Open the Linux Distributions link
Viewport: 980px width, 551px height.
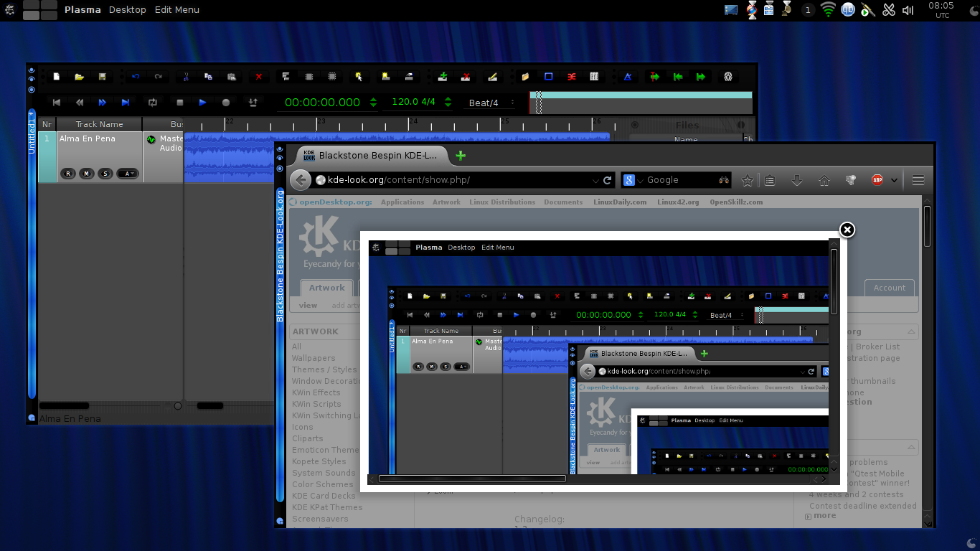tap(502, 202)
